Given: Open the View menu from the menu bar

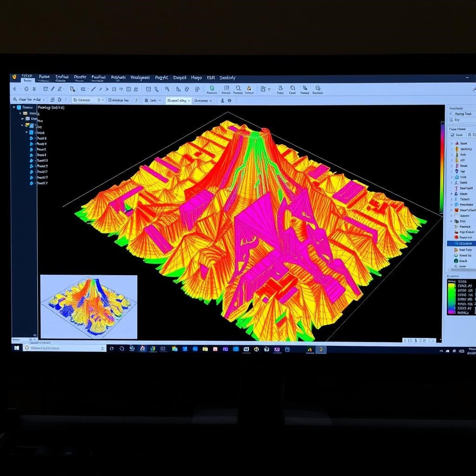Looking at the screenshot, I should click(64, 77).
